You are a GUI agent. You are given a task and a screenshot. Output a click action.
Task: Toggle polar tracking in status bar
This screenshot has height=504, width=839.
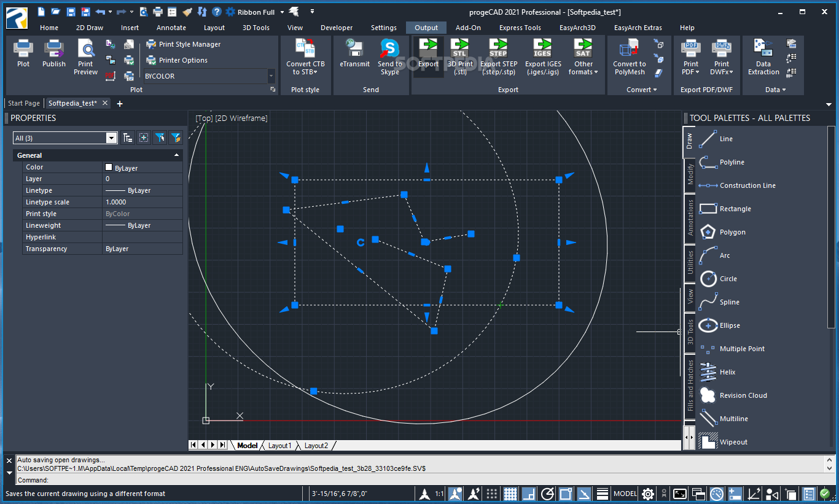547,494
